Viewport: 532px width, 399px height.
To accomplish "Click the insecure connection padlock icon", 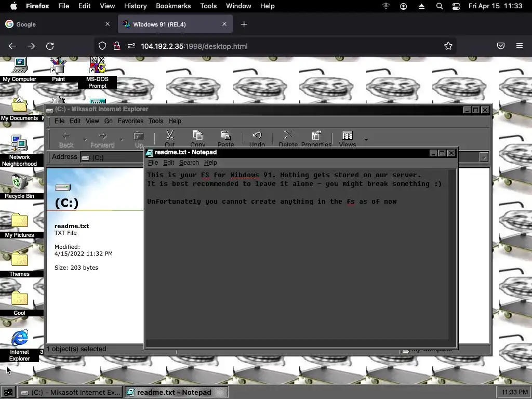I will pyautogui.click(x=117, y=46).
